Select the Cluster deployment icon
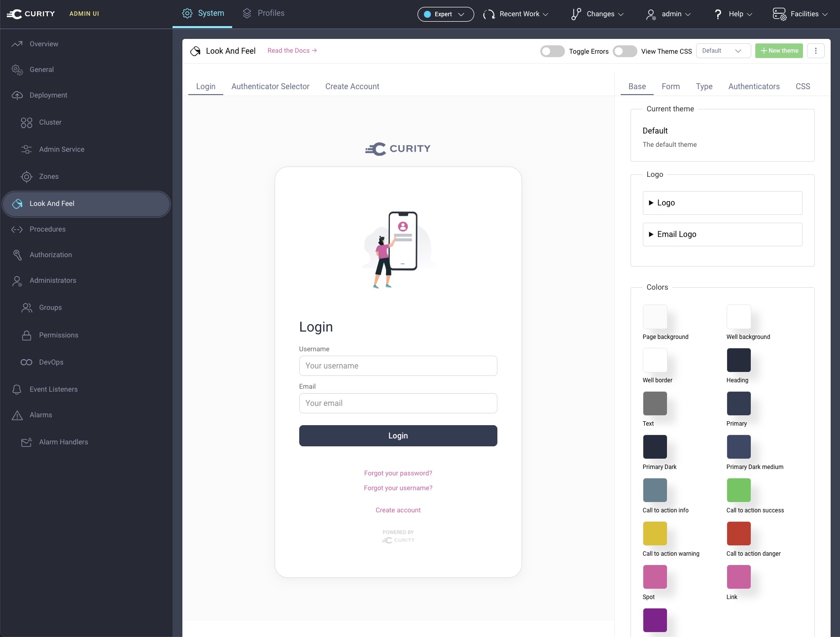 point(27,122)
